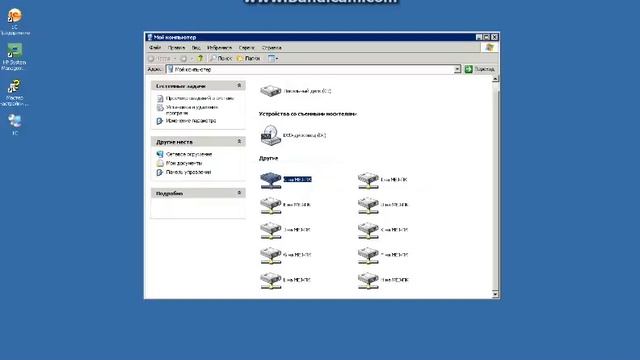Image resolution: width=640 pixels, height=360 pixels.
Task: Click the My Computer title bar icon
Action: click(x=149, y=37)
